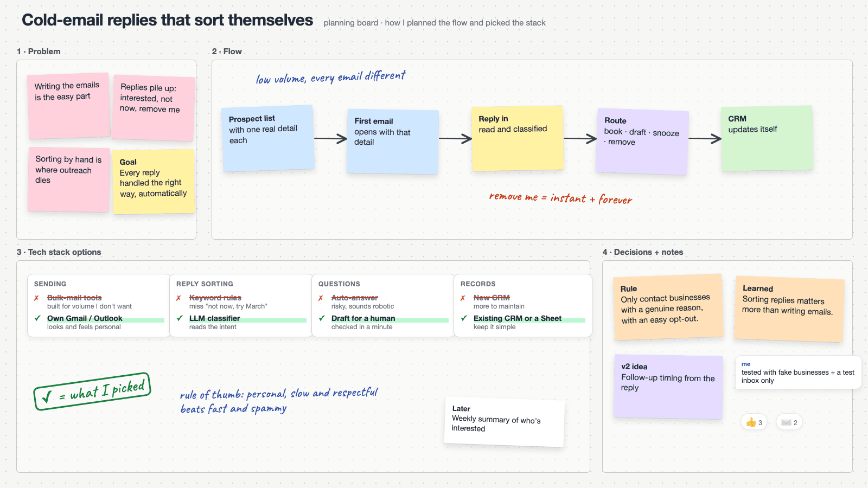Click the red X beside Keyword rules
Image resolution: width=868 pixels, height=488 pixels.
178,298
